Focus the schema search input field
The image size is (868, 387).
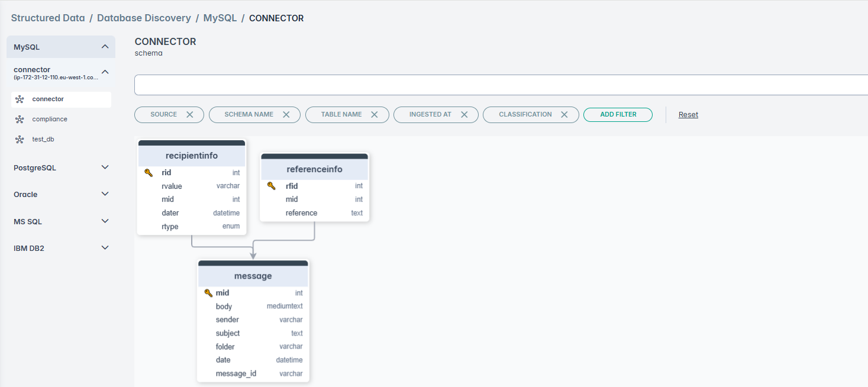pyautogui.click(x=500, y=85)
